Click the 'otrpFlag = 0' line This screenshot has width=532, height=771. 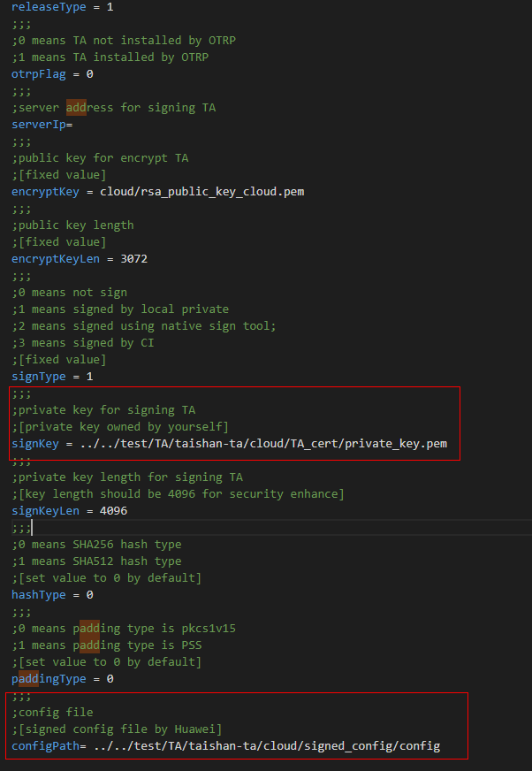52,73
